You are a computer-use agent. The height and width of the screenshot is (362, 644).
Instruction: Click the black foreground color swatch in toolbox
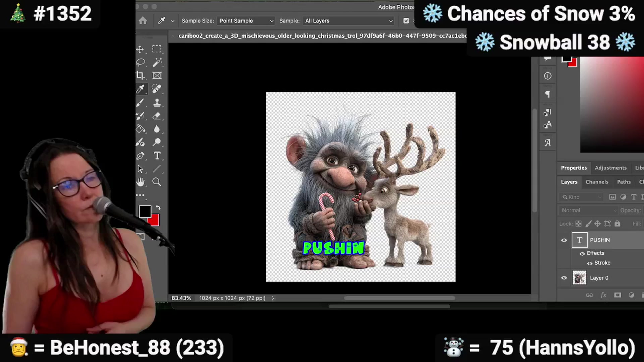[145, 211]
